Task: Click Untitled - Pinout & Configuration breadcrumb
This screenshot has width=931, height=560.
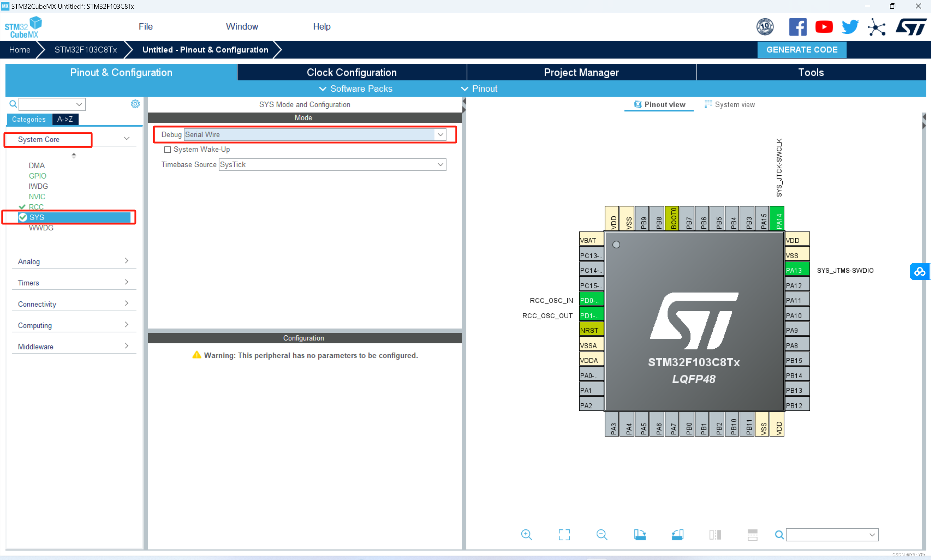Action: tap(206, 50)
